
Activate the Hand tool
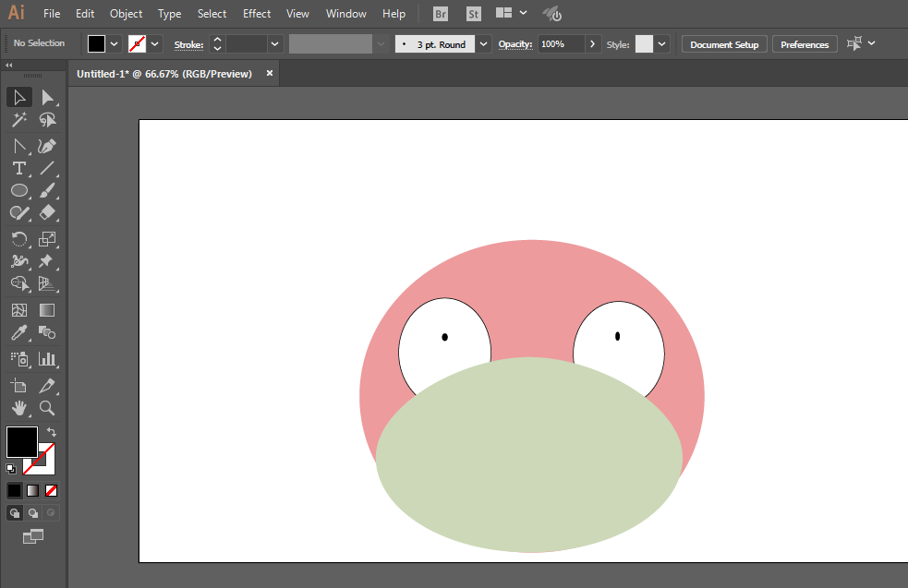pyautogui.click(x=18, y=407)
